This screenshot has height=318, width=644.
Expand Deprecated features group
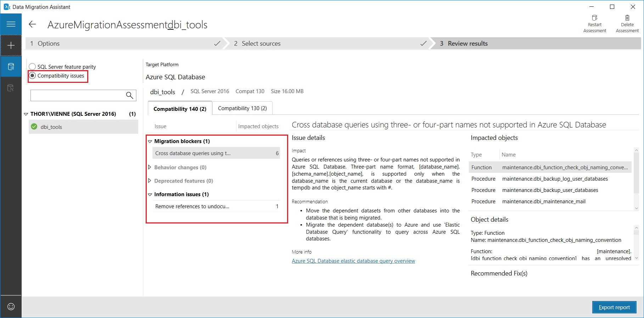[150, 181]
